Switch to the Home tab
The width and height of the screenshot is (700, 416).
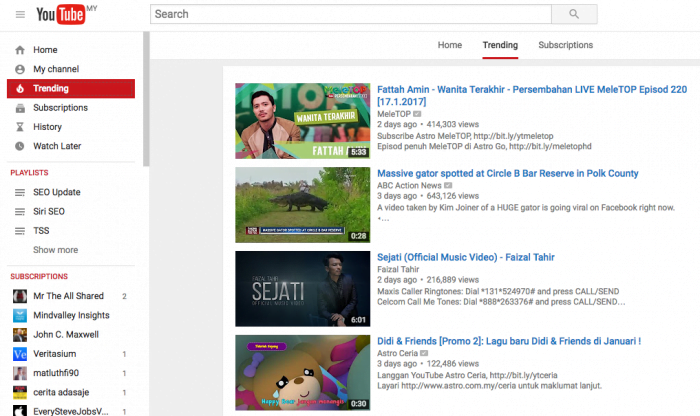point(450,45)
